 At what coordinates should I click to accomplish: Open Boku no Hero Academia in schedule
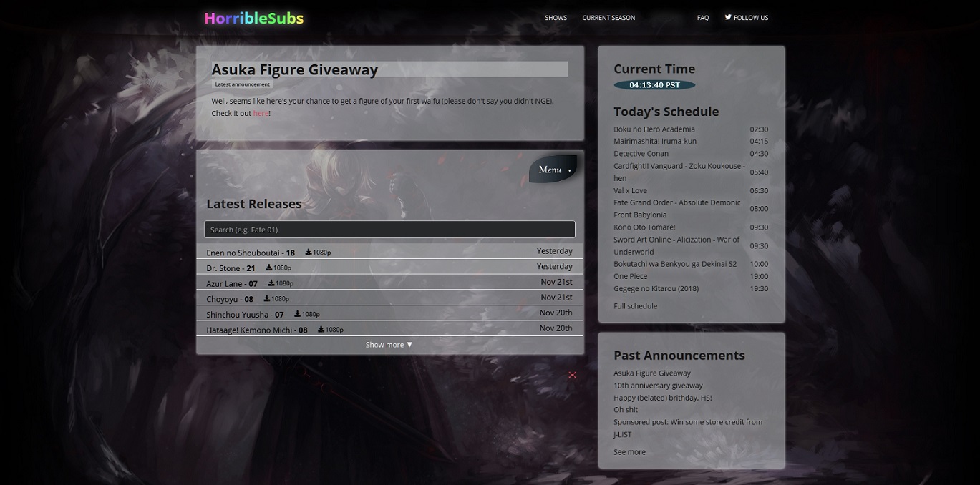654,129
